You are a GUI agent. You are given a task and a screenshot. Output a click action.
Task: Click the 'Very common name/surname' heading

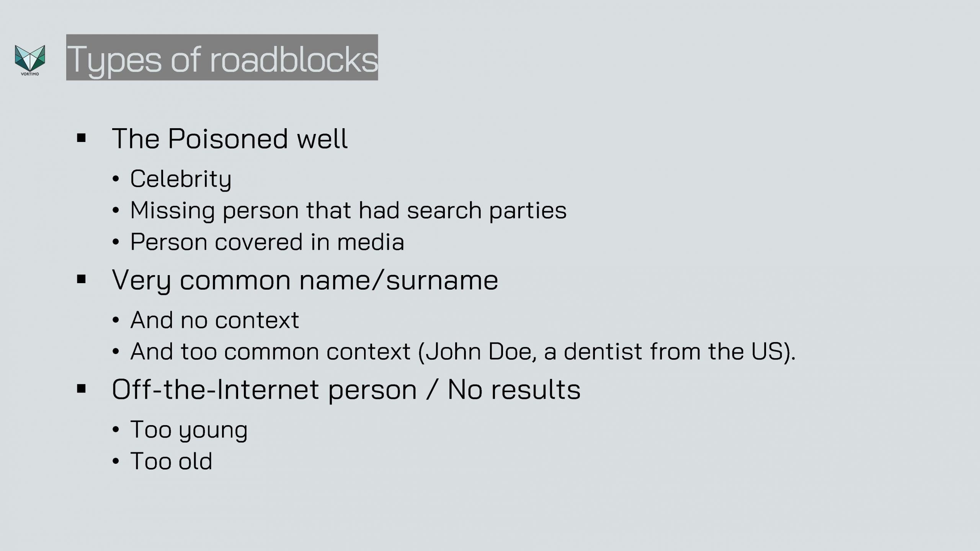[x=305, y=280]
